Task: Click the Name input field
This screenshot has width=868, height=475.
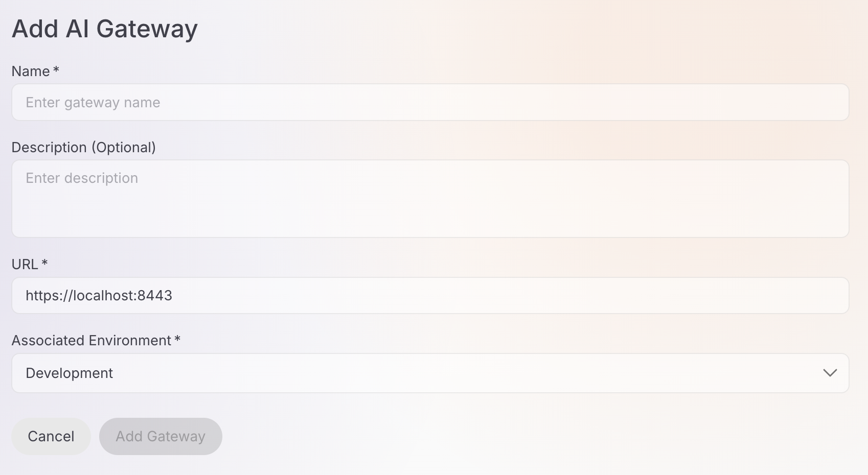Action: [x=429, y=102]
